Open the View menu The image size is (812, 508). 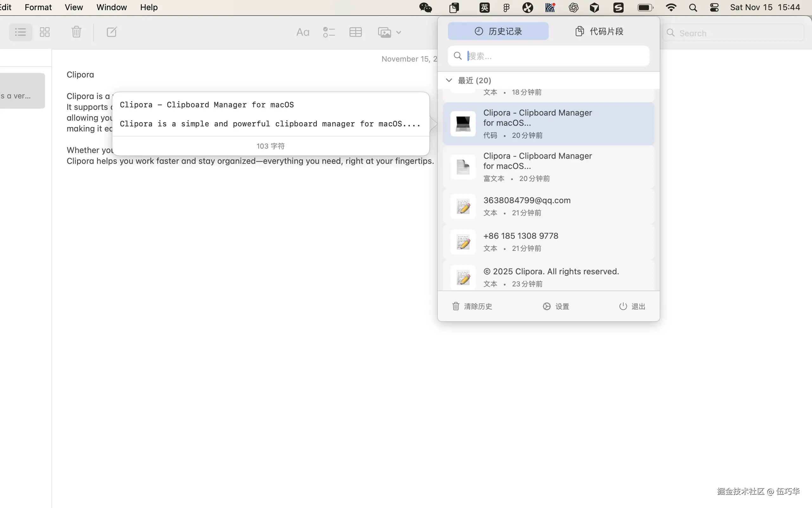(74, 7)
